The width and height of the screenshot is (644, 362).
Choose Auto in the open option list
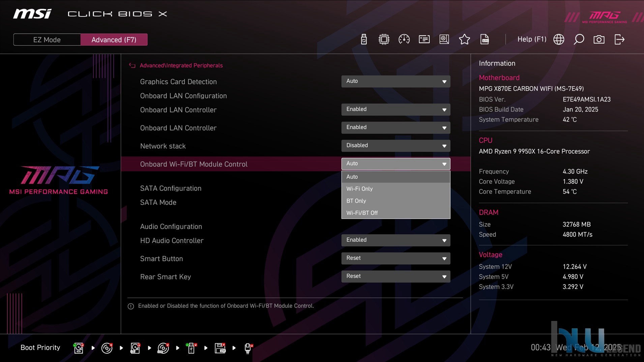[x=396, y=177]
